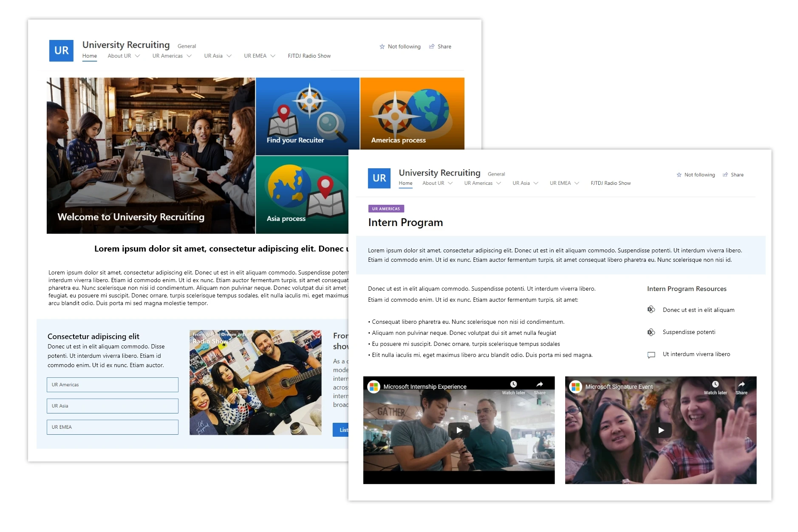798x532 pixels.
Task: Open FJTDJ Radio Show nav item on front page
Action: [x=610, y=183]
